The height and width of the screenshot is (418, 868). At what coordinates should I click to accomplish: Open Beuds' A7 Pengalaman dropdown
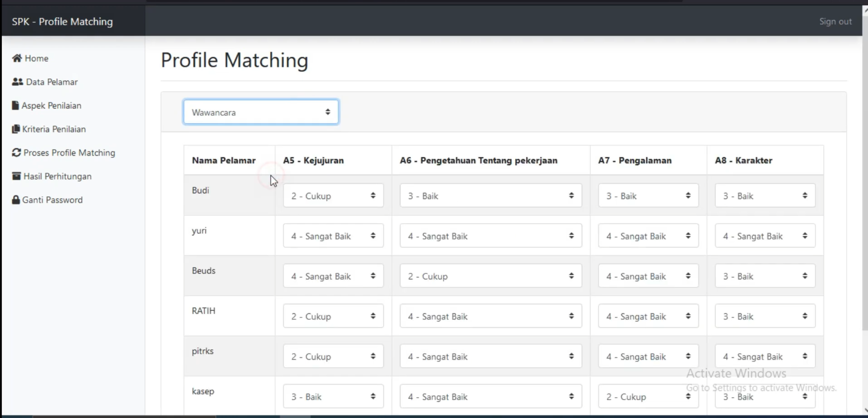pos(648,276)
